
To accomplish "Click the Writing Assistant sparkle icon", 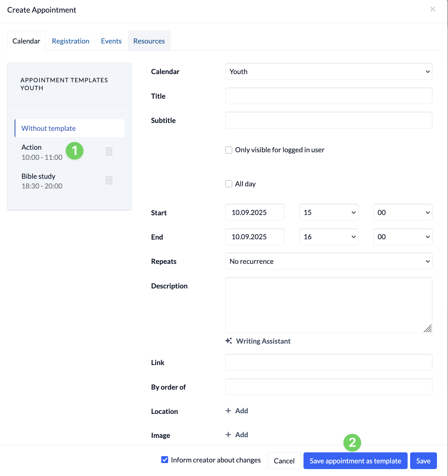I will click(229, 341).
